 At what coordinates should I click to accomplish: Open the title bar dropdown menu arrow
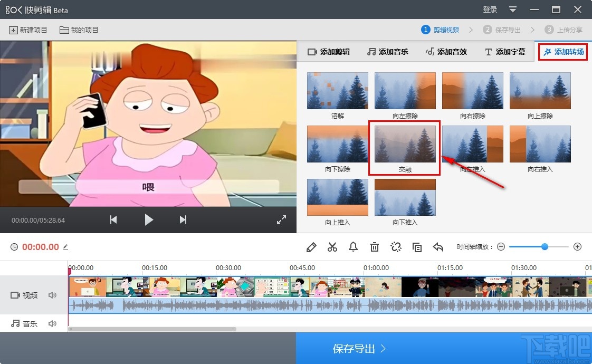tap(513, 9)
